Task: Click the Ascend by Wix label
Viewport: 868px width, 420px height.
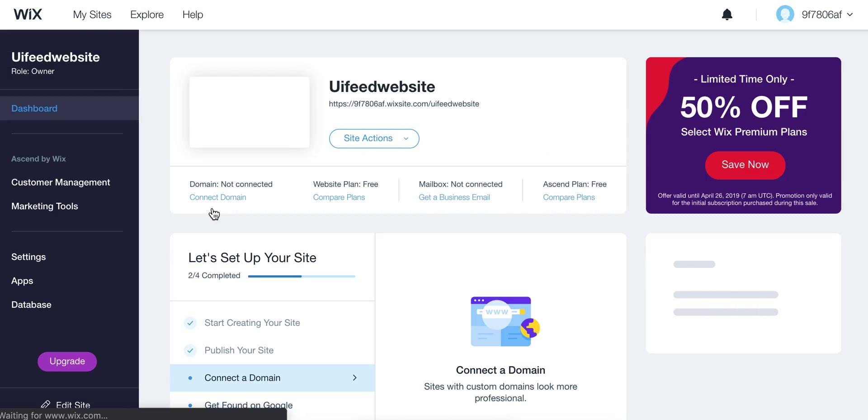Action: click(38, 159)
